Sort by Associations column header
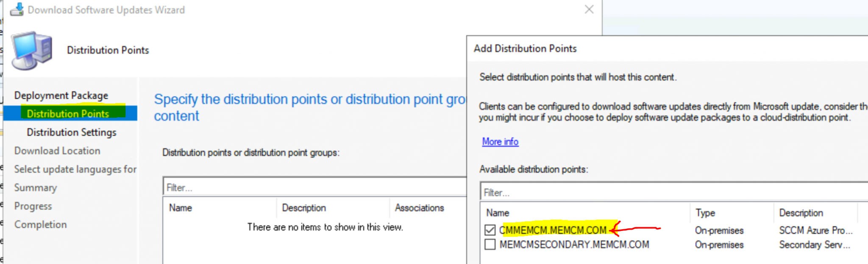Image resolution: width=868 pixels, height=264 pixels. click(428, 208)
